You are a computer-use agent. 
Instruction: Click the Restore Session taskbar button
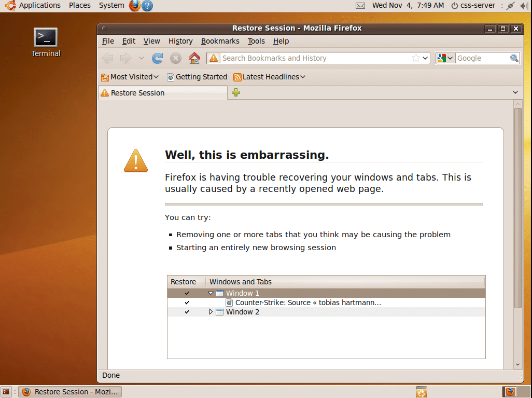[70, 392]
